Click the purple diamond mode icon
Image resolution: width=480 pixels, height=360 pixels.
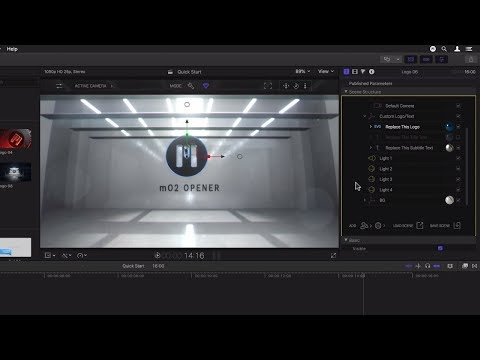(x=206, y=86)
